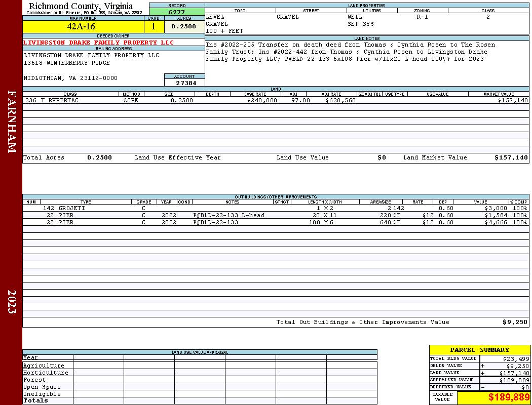Screen dimensions: 532x405
Task: Select the record number 6277
Action: pyautogui.click(x=177, y=12)
